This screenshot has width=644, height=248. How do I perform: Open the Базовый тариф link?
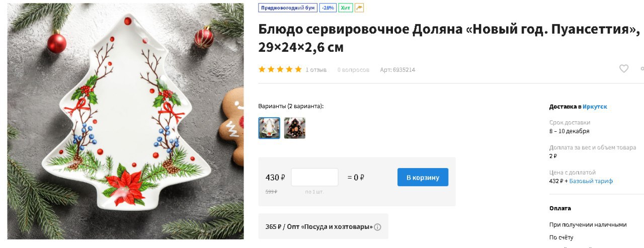click(x=591, y=181)
